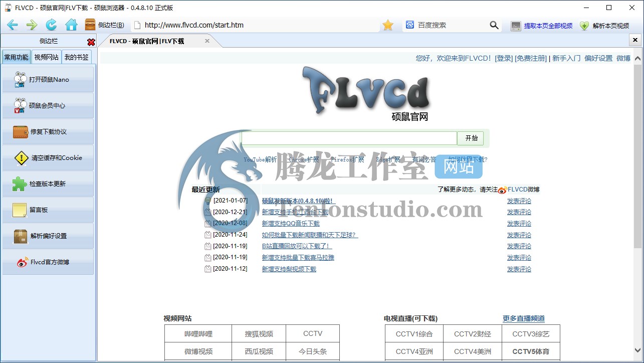Open 新增支持批量下载喜马拉雅 link
The height and width of the screenshot is (363, 644).
point(298,258)
